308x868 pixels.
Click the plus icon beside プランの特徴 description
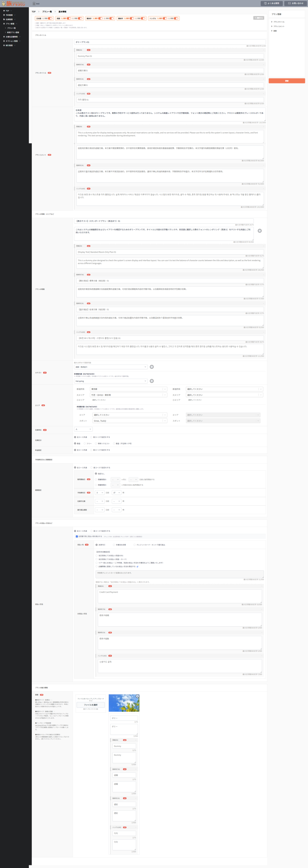tap(260, 231)
